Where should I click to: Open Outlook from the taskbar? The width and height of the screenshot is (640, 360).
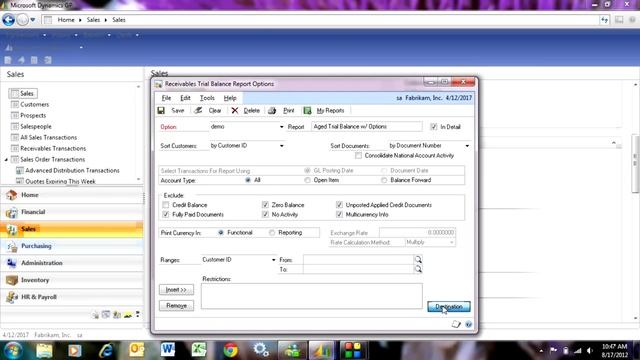pyautogui.click(x=137, y=350)
